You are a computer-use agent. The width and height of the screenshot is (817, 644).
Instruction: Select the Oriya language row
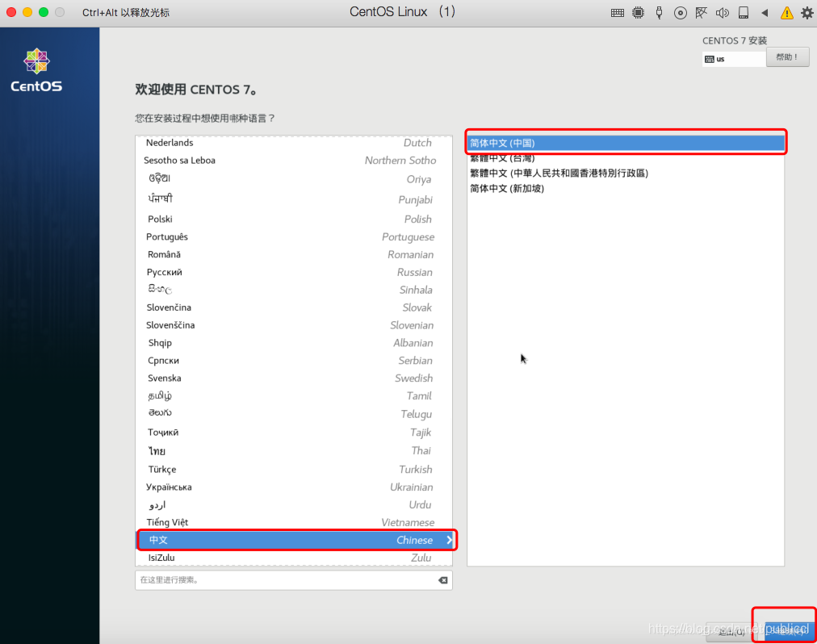tap(294, 178)
